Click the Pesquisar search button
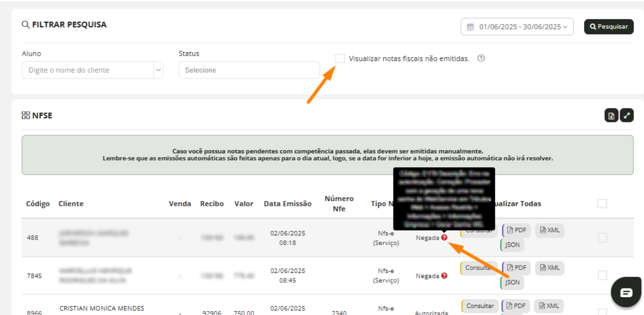 609,27
